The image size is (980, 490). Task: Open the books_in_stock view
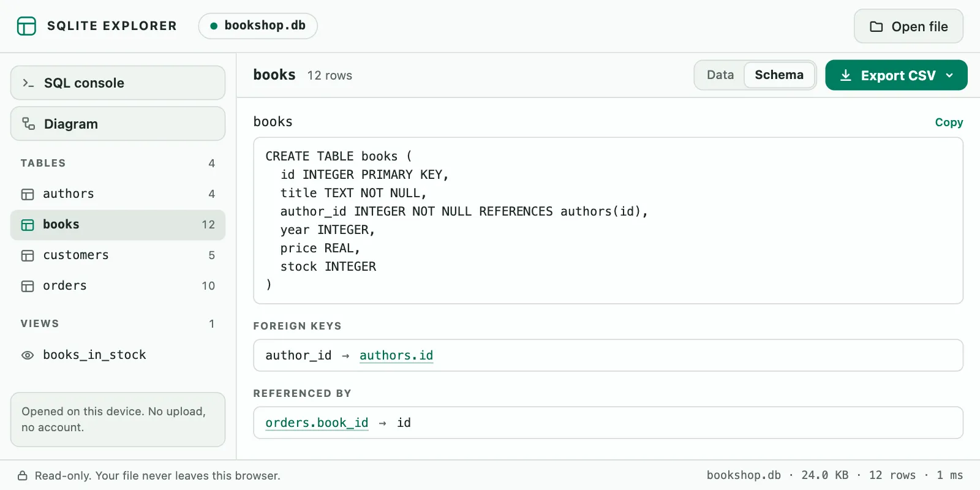coord(118,355)
